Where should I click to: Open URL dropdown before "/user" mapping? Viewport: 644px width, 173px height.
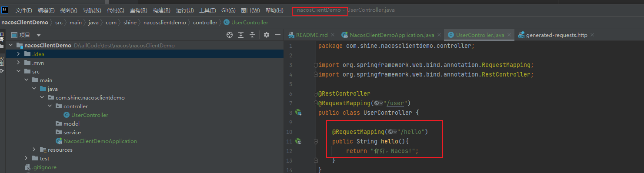[379, 103]
